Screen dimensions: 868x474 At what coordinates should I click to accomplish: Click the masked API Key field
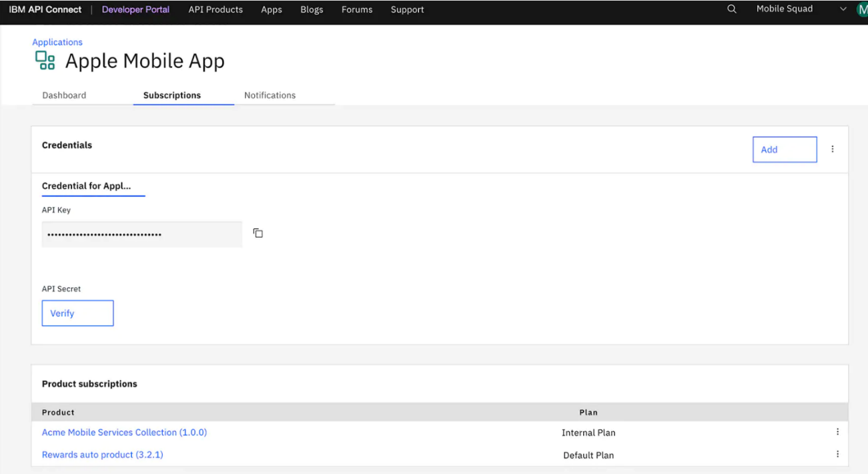click(x=142, y=234)
